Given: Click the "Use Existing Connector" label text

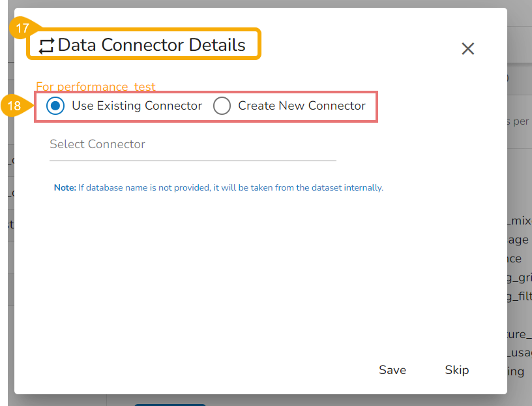Looking at the screenshot, I should pos(137,106).
